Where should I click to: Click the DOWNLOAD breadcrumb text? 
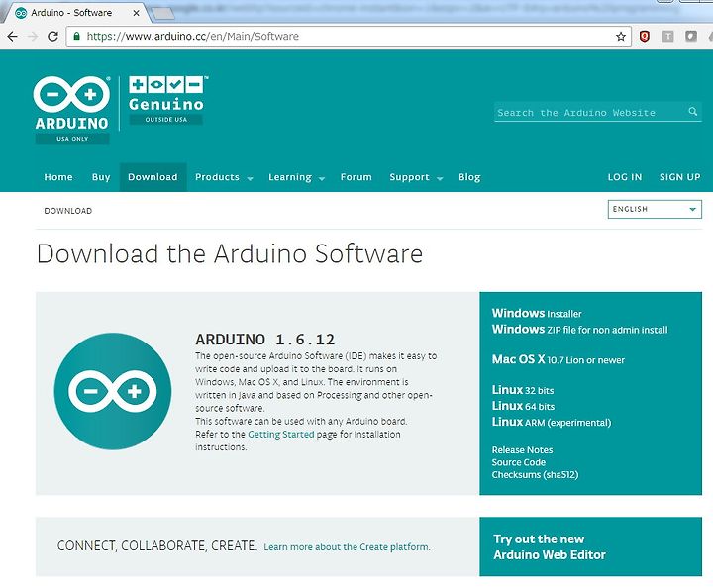pos(67,211)
